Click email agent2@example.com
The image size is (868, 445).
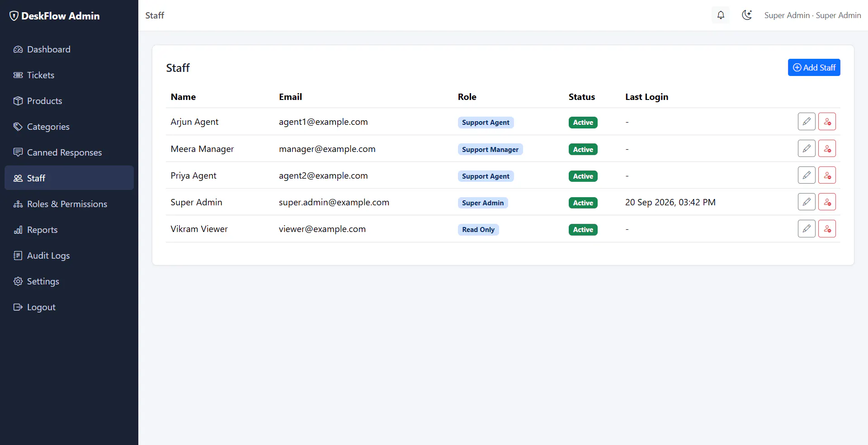click(323, 175)
